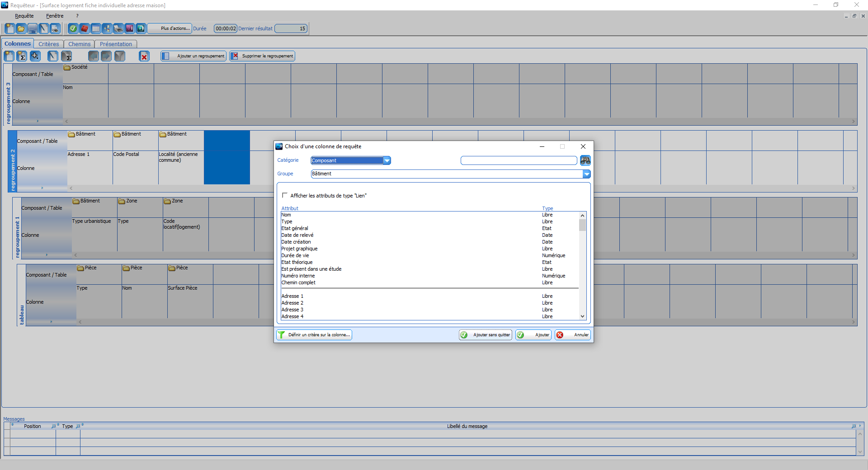Click the plus cursor add column icon
Screen dimensions: 868x470
click(35, 56)
